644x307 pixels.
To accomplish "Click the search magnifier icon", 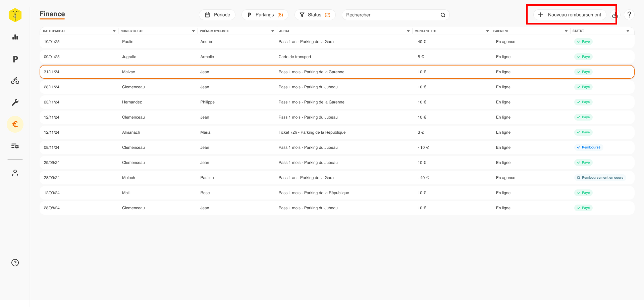I will click(x=443, y=15).
